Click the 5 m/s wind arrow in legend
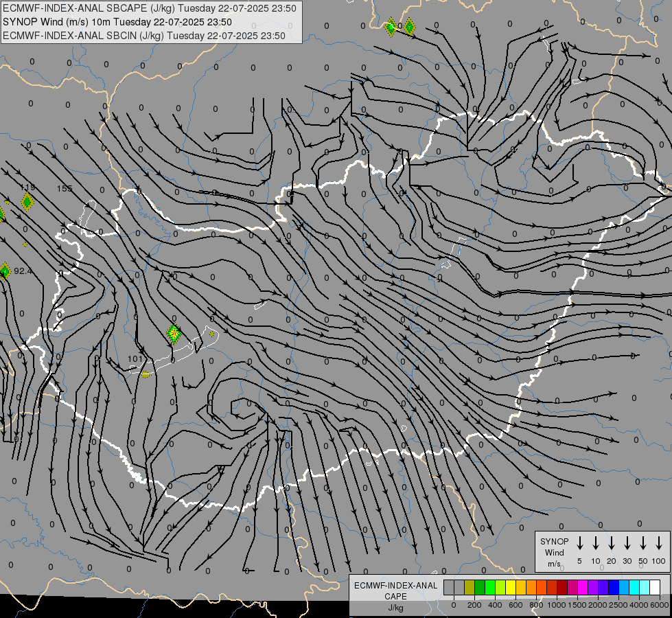The image size is (672, 618). pyautogui.click(x=580, y=543)
